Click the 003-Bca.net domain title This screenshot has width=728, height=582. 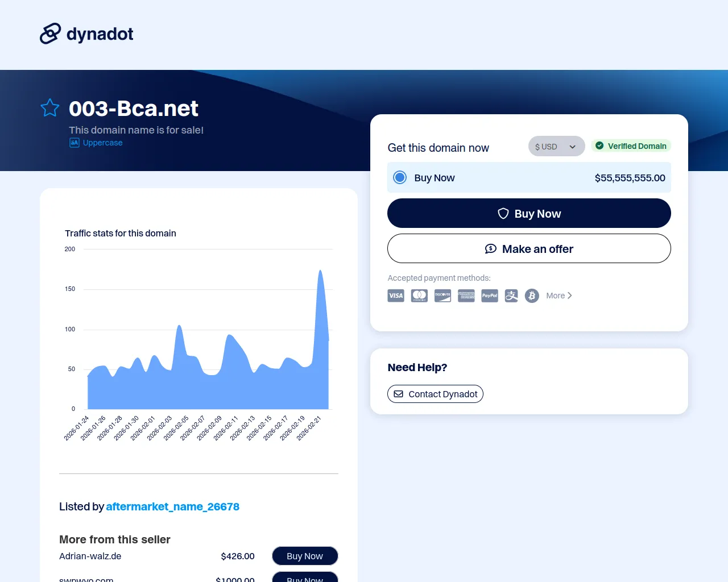(133, 108)
